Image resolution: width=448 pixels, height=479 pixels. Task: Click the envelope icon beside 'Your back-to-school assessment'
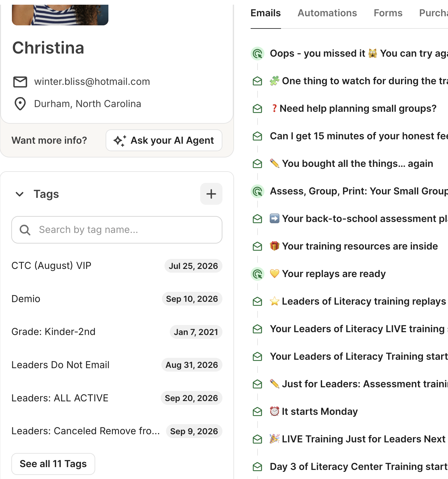tap(258, 219)
